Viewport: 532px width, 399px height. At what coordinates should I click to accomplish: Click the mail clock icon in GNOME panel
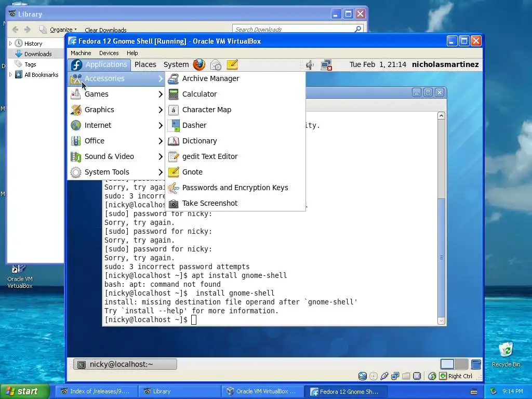(216, 64)
